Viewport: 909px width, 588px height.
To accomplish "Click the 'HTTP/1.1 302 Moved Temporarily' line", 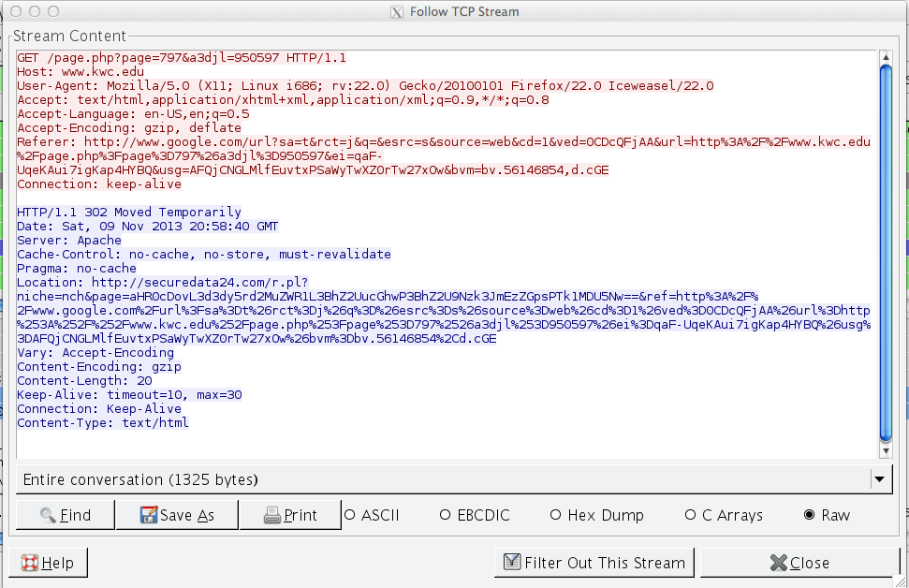I will tap(128, 213).
